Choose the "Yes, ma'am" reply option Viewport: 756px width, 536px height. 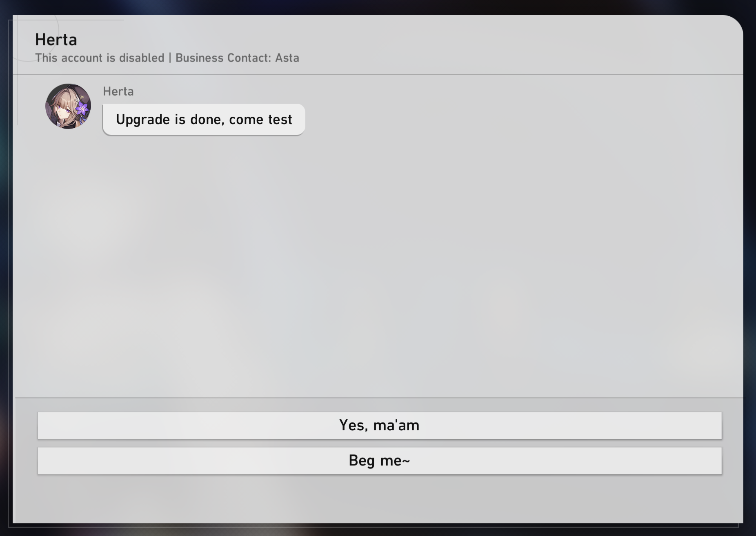380,425
